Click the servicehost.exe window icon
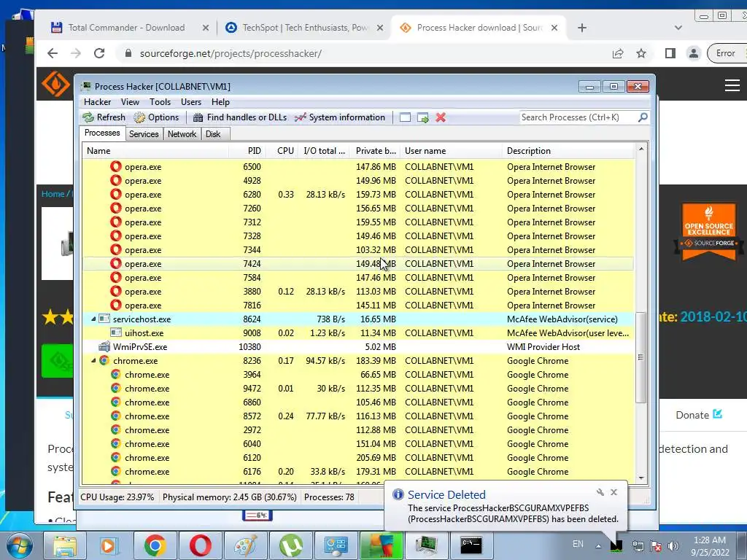This screenshot has height=560, width=747. point(104,319)
